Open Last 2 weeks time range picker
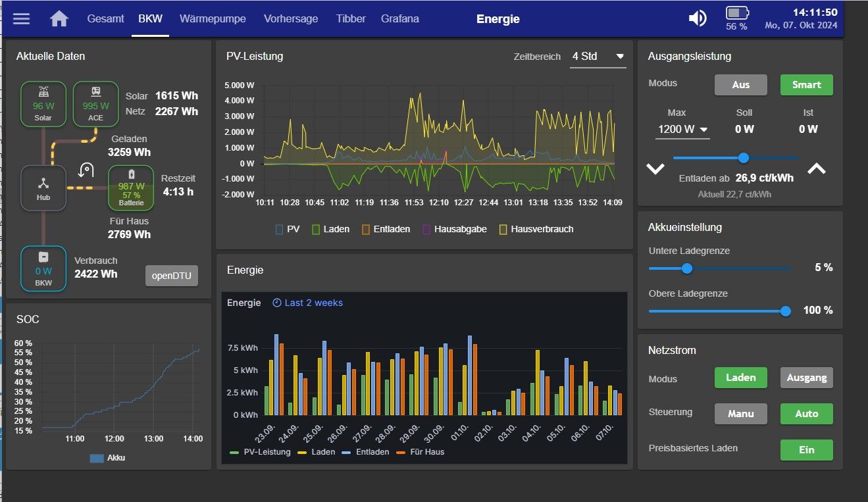The image size is (868, 502). [308, 303]
